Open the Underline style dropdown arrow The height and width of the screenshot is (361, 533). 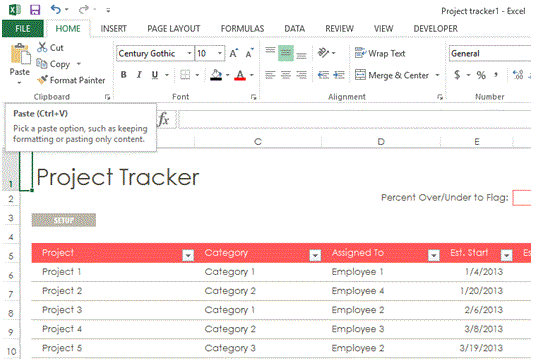coord(167,75)
